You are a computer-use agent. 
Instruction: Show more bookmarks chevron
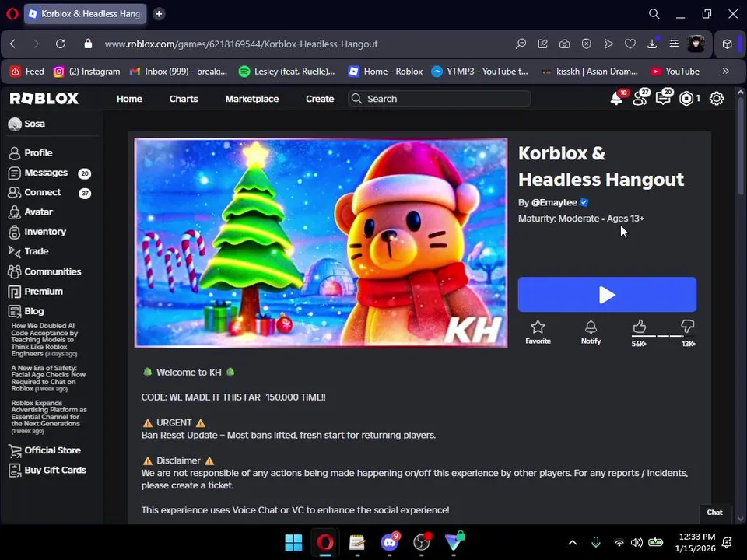point(725,72)
